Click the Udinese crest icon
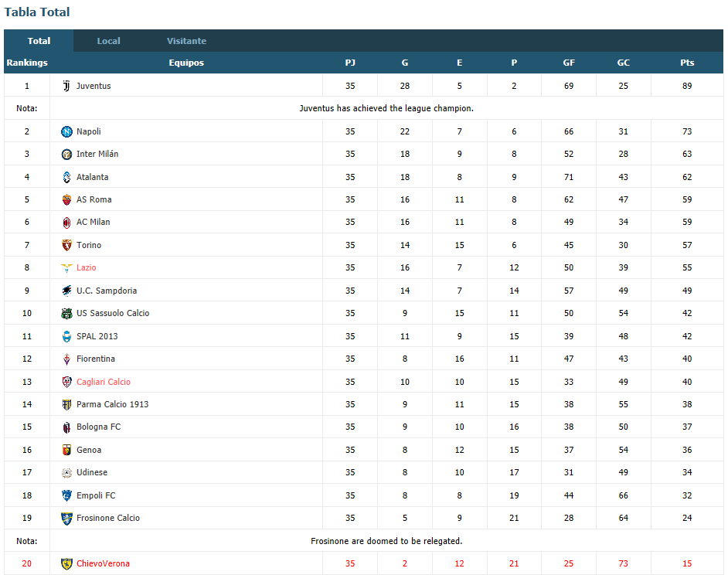 click(x=66, y=473)
